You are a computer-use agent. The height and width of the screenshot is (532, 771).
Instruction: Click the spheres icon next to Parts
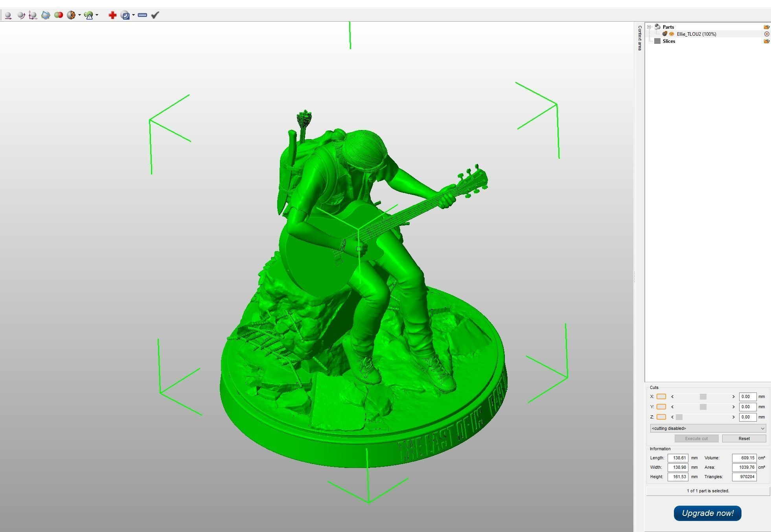[657, 27]
